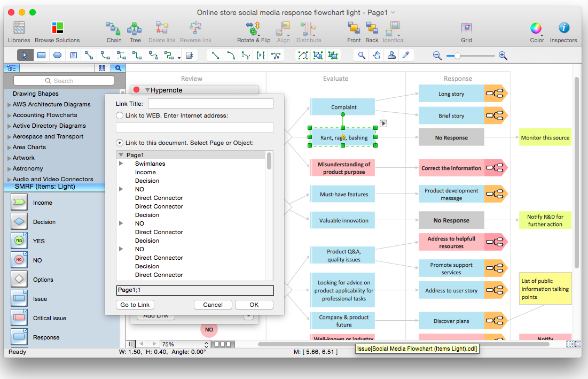Collapse the Hypernote panel triangle
This screenshot has height=379, width=588.
148,90
